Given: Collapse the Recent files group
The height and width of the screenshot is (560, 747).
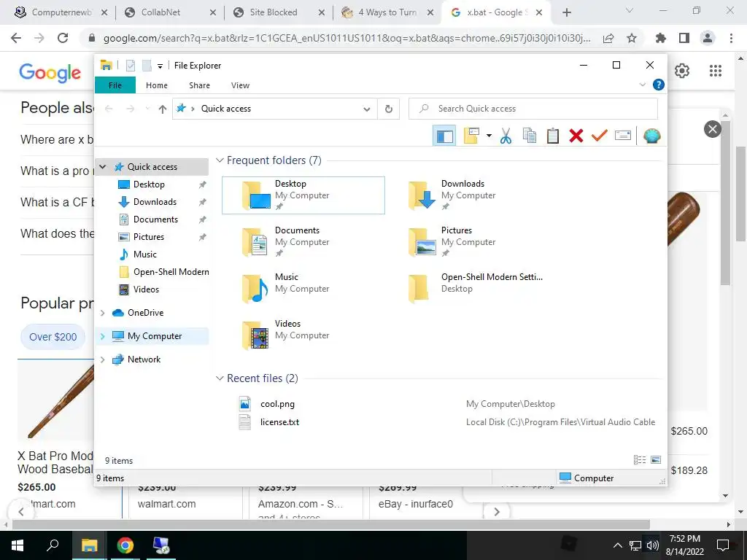Looking at the screenshot, I should [x=220, y=378].
